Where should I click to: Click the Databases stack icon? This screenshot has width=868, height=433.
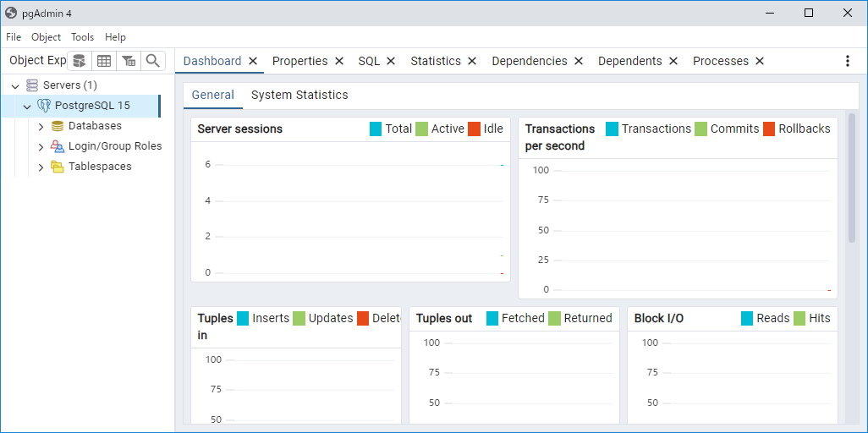(x=58, y=126)
